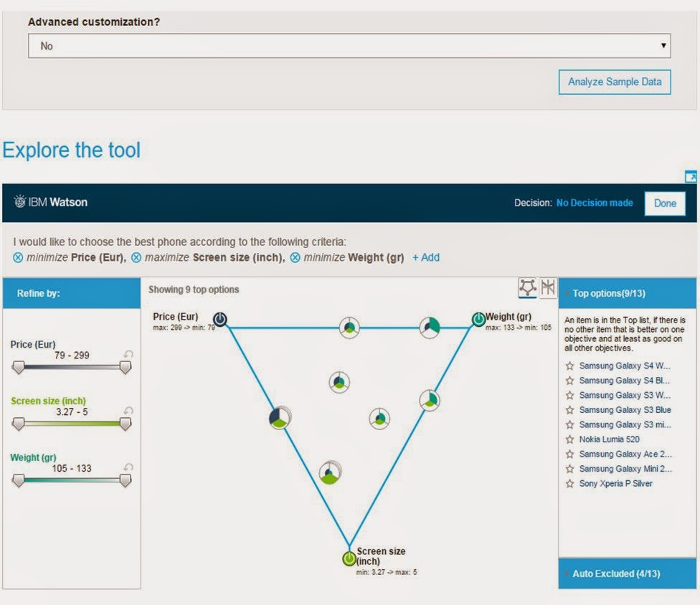Switch to parallel coordinates view icon
Screen dimensions: 700x605
[x=548, y=287]
